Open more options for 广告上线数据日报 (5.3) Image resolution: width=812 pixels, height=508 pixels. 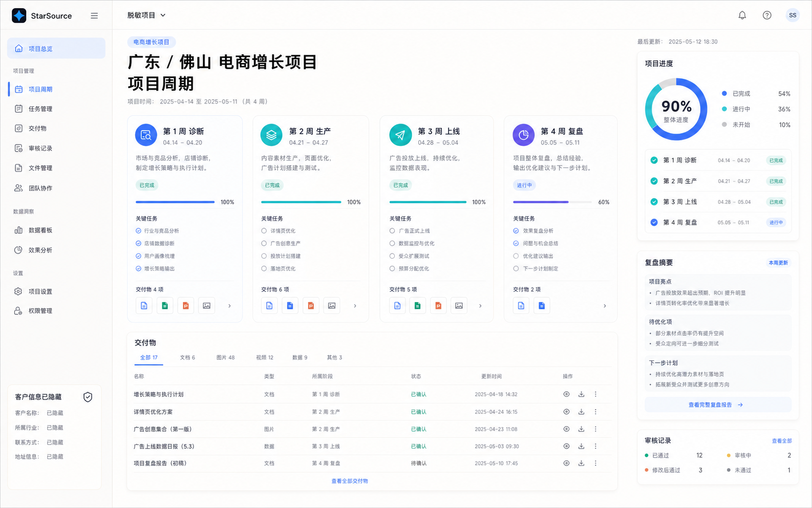coord(595,447)
